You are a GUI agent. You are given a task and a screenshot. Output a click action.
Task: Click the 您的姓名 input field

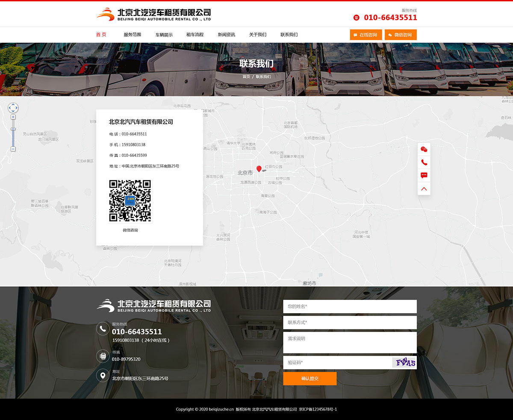(350, 306)
